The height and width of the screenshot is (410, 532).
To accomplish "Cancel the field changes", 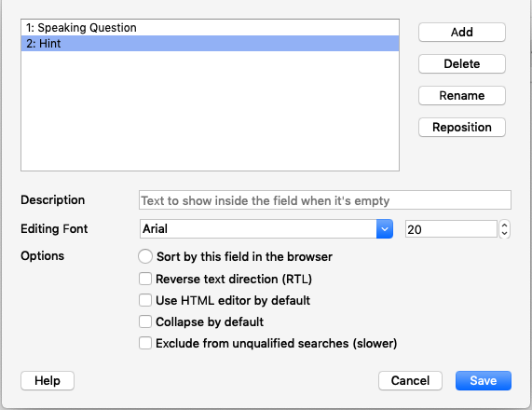I will coord(410,380).
